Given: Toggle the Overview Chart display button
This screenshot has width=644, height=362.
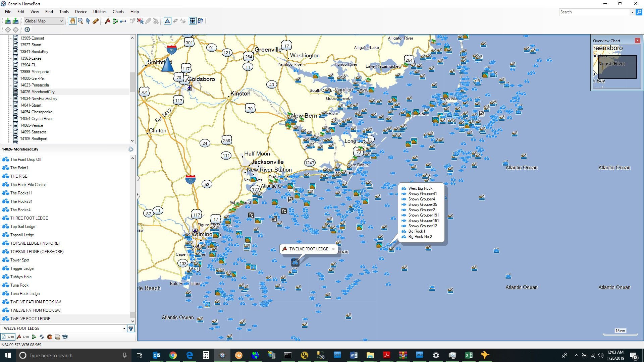Looking at the screenshot, I should click(x=192, y=21).
